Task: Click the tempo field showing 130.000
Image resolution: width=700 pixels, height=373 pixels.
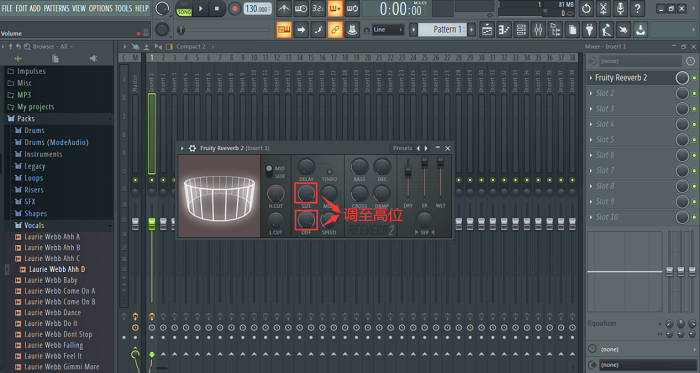Action: [x=258, y=9]
